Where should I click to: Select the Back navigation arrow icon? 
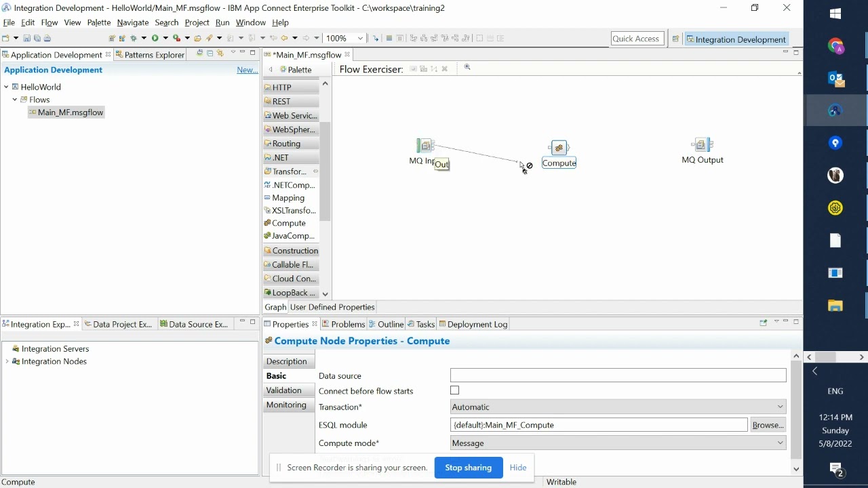tap(285, 39)
